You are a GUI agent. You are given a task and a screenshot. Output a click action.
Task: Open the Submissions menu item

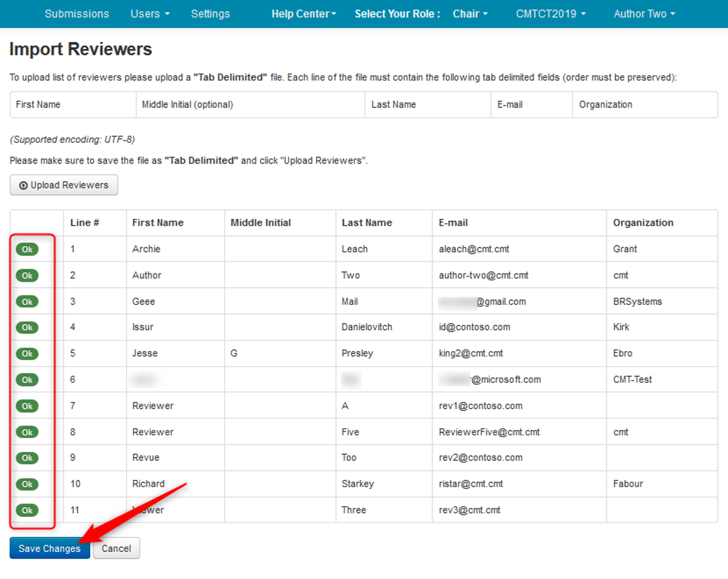[77, 13]
